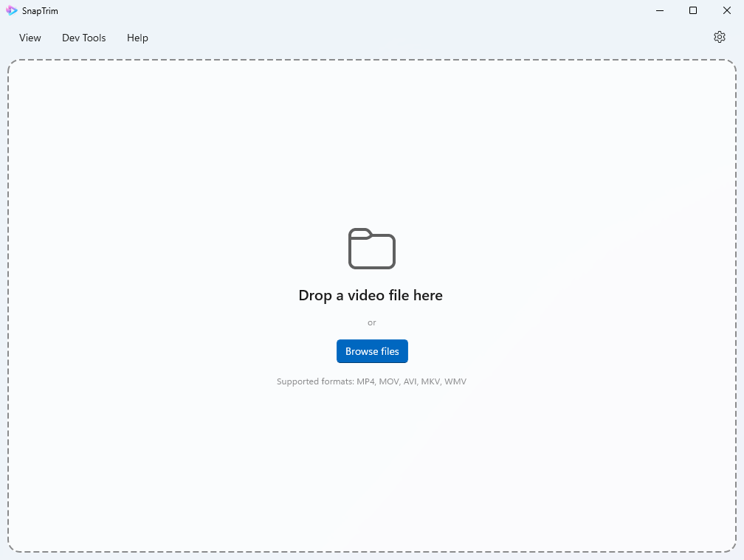Click the SnapTrim logo in the title bar
Screen dimensions: 744x560
pyautogui.click(x=12, y=10)
